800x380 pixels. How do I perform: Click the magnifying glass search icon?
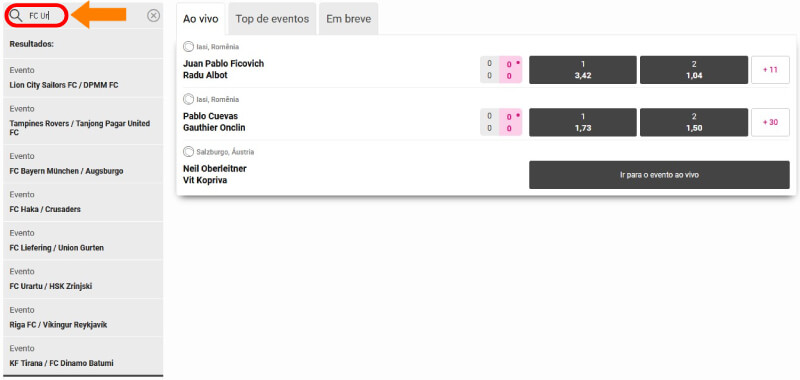point(16,15)
